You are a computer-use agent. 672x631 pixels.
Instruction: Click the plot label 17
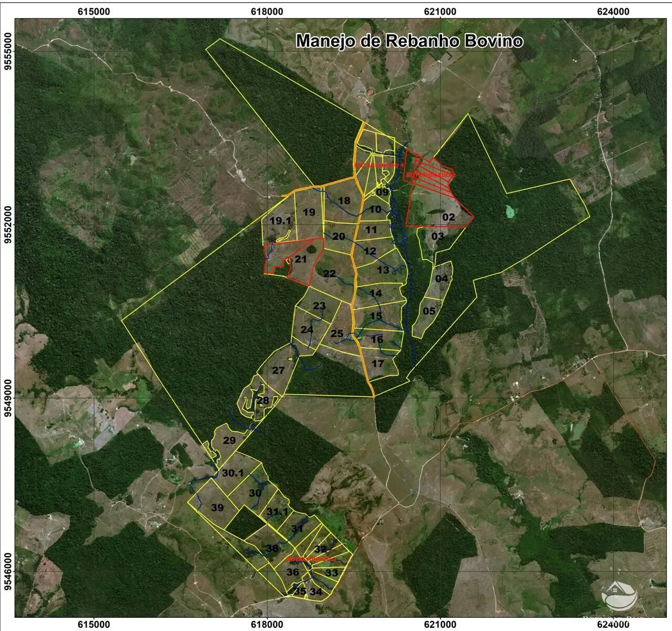pyautogui.click(x=377, y=364)
